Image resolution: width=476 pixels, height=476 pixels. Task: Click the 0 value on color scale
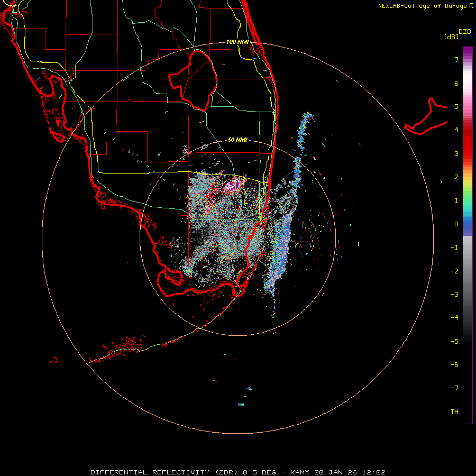tap(456, 224)
